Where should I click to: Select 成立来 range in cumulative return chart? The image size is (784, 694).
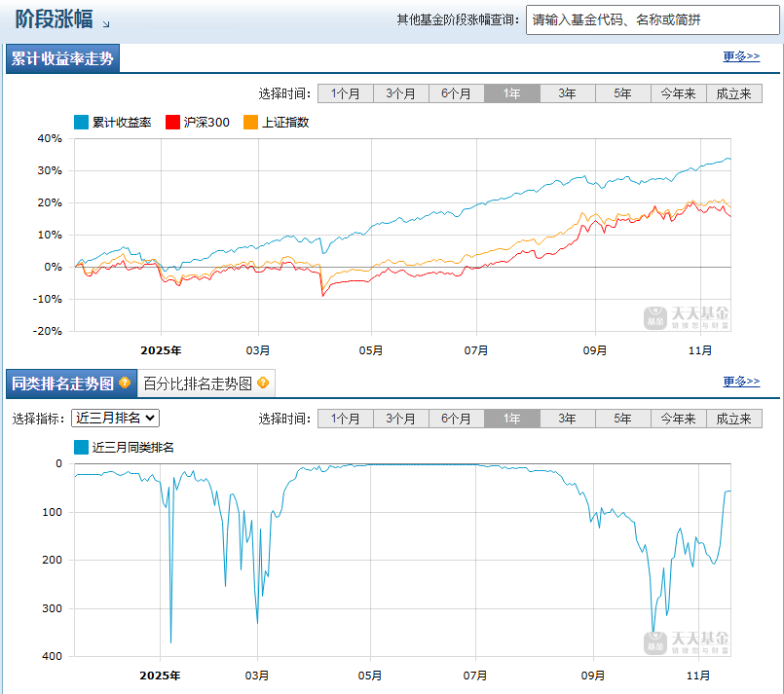[x=734, y=93]
